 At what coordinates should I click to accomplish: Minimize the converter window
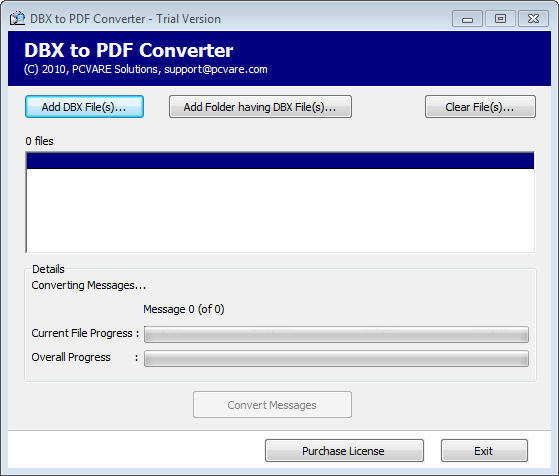point(467,19)
